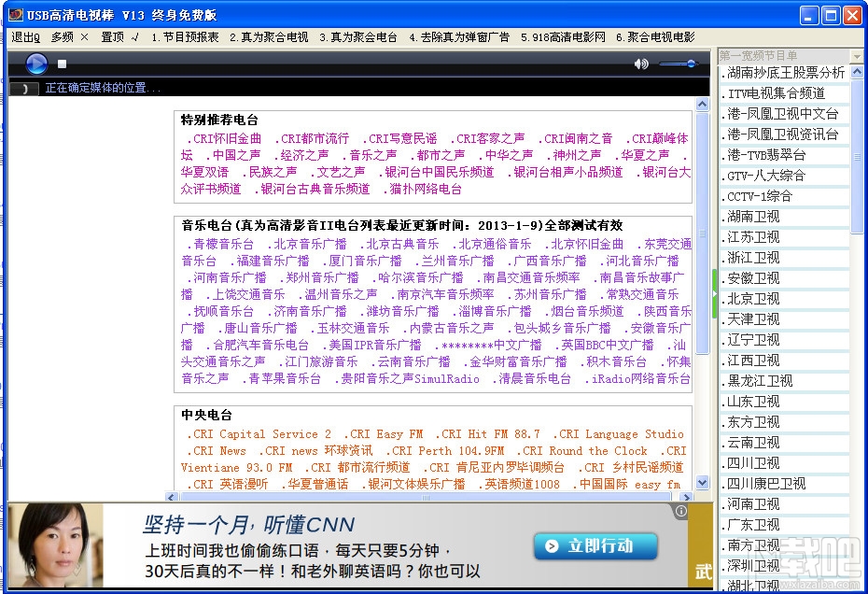Open .英国BBC中文广播 link

click(x=605, y=345)
